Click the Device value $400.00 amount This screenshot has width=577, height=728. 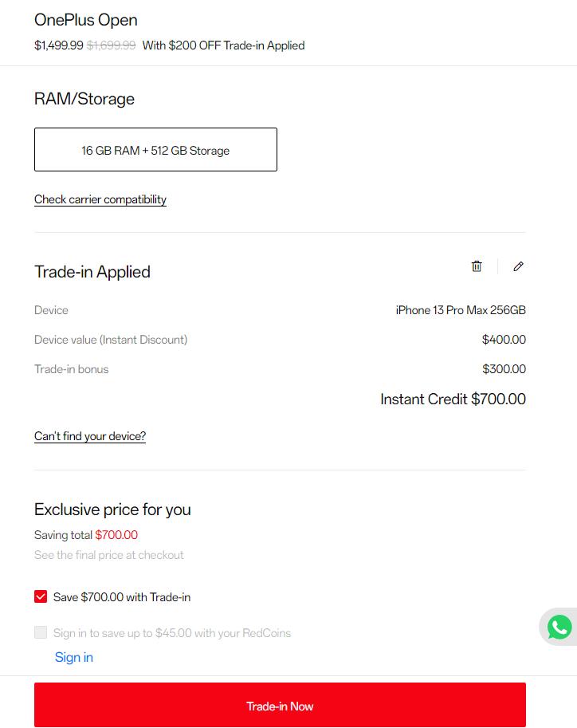[504, 340]
